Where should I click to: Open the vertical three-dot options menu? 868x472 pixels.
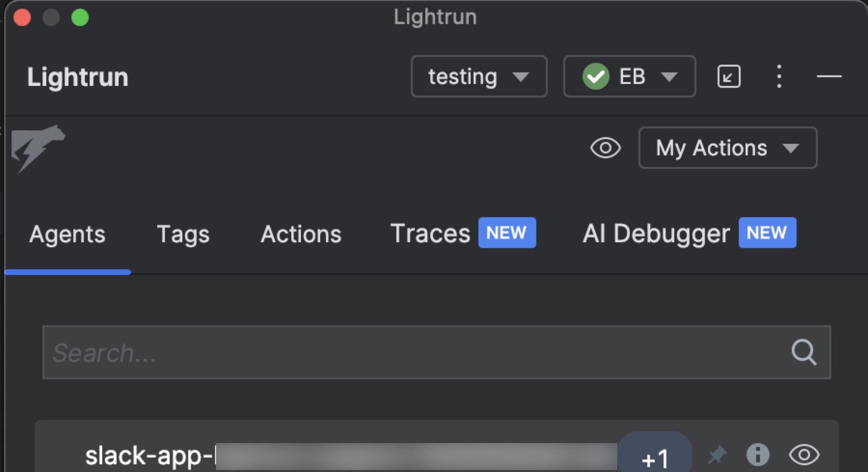coord(779,77)
